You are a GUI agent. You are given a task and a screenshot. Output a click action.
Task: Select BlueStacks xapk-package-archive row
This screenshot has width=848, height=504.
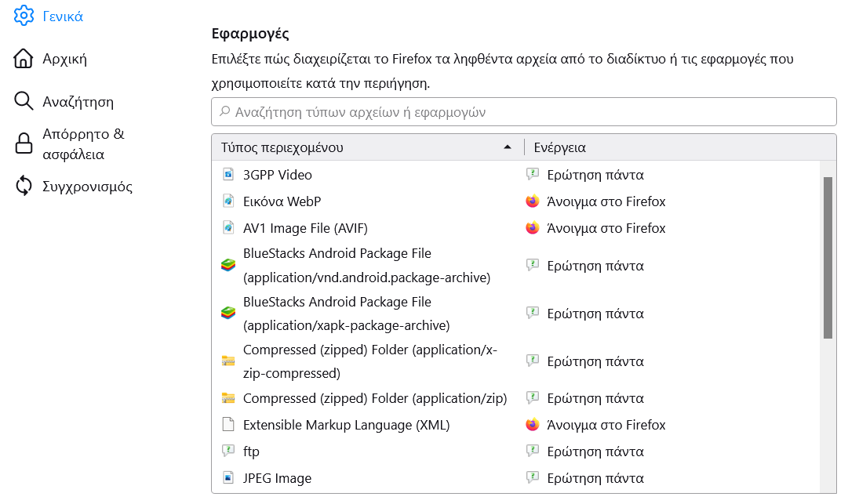point(516,314)
